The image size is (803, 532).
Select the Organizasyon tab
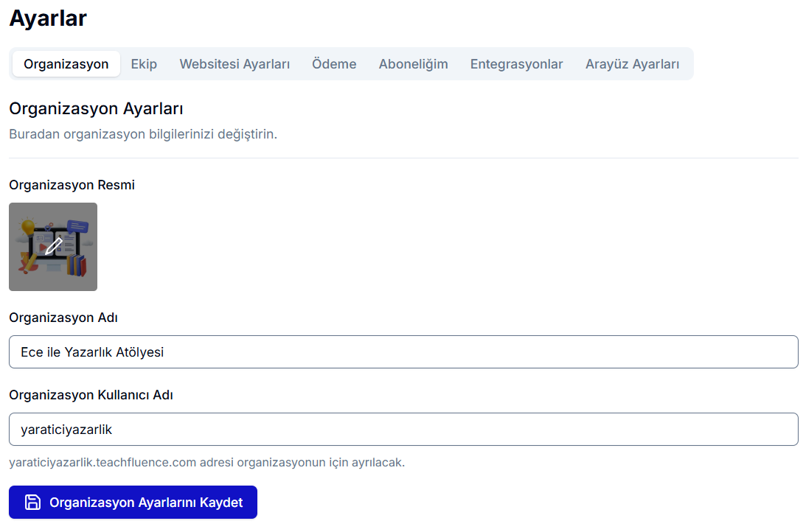66,64
